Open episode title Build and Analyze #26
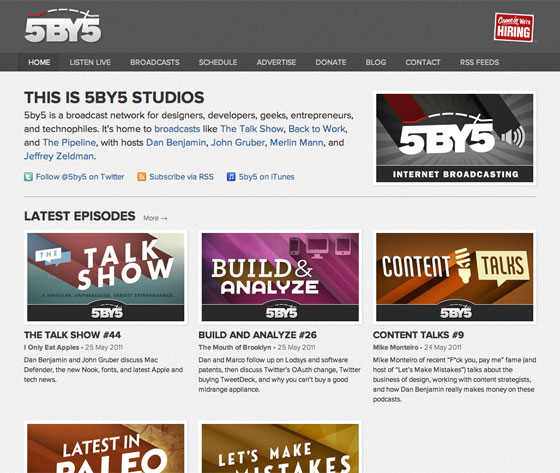Viewport: 560px width, 473px height. 258,335
